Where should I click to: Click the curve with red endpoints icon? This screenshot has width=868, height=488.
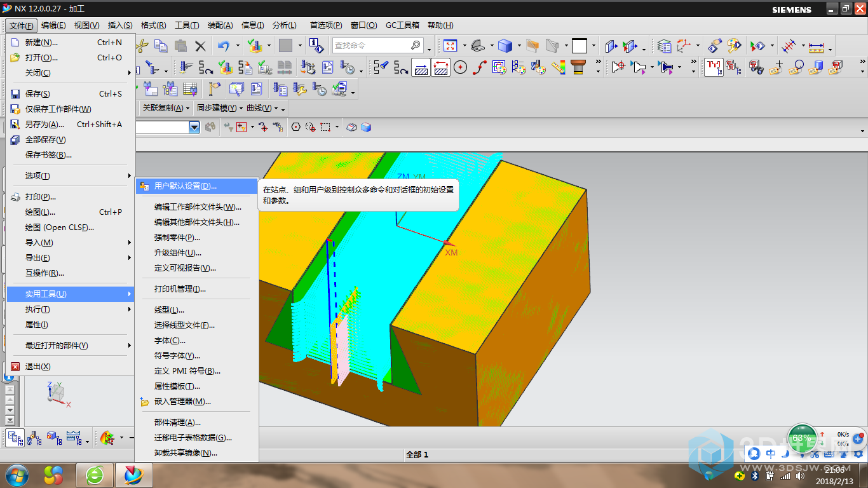(x=480, y=67)
